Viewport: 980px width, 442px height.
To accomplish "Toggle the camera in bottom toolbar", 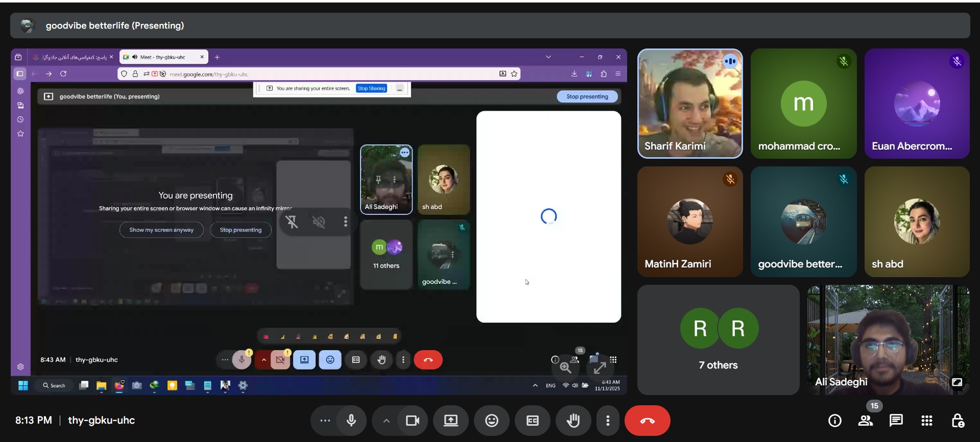I will 412,421.
